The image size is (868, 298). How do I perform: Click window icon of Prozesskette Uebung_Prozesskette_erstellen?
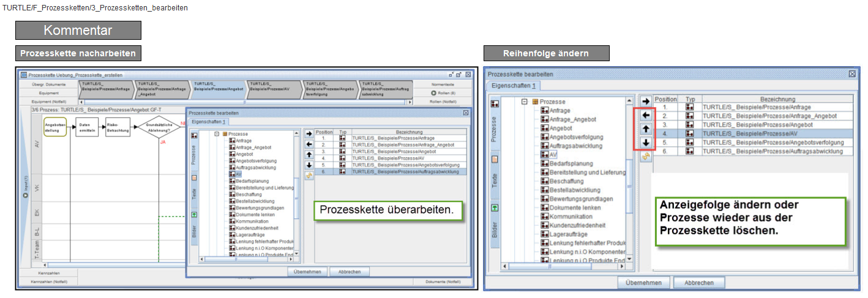point(24,74)
